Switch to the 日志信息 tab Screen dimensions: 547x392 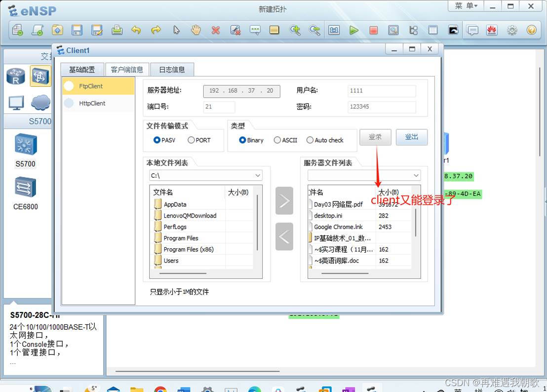172,69
